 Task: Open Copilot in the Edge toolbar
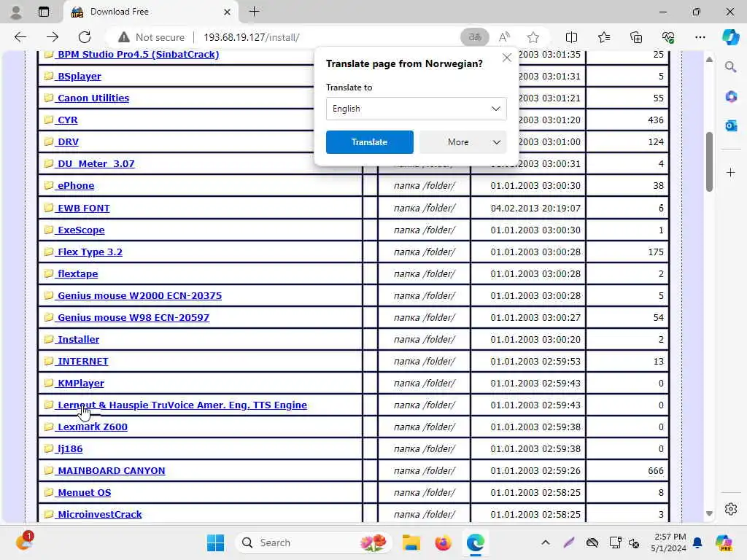tap(730, 37)
